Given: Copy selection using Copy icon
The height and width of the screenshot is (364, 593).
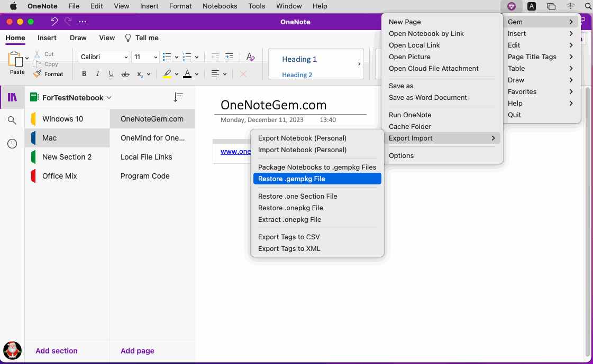Looking at the screenshot, I should tap(37, 64).
